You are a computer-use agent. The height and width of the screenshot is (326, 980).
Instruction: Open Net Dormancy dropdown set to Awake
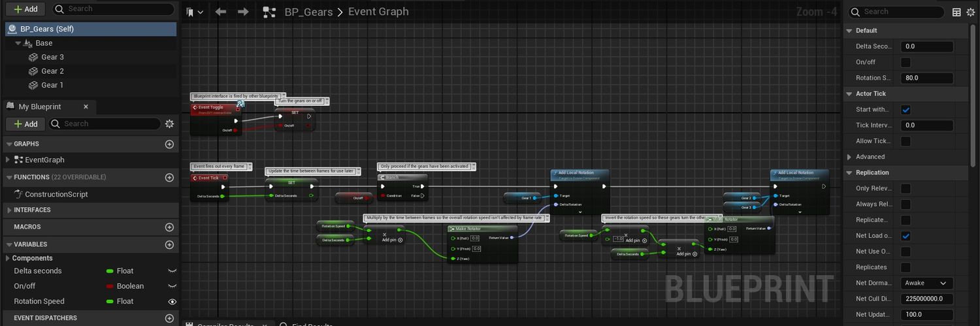coord(927,284)
